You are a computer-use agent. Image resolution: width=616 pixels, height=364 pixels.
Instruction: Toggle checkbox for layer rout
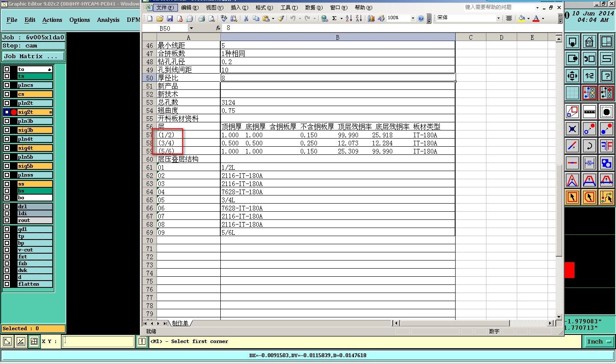7,220
